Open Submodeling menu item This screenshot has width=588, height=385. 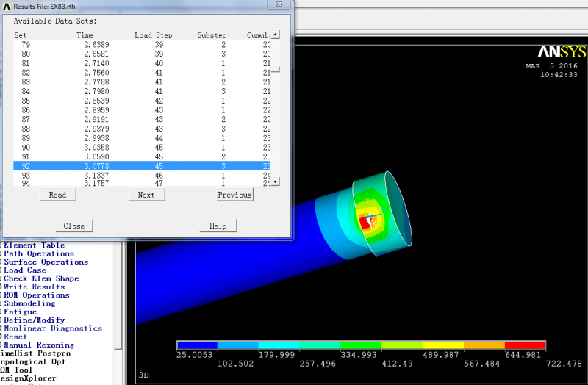29,303
